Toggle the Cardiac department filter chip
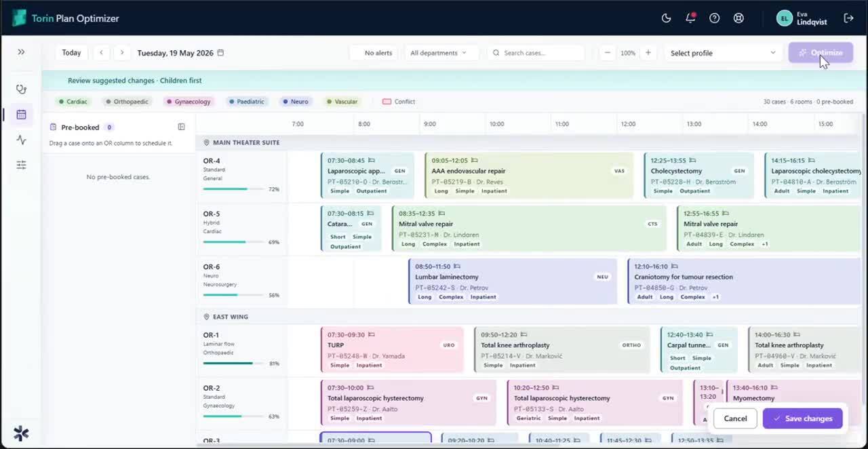This screenshot has width=868, height=449. coord(73,102)
